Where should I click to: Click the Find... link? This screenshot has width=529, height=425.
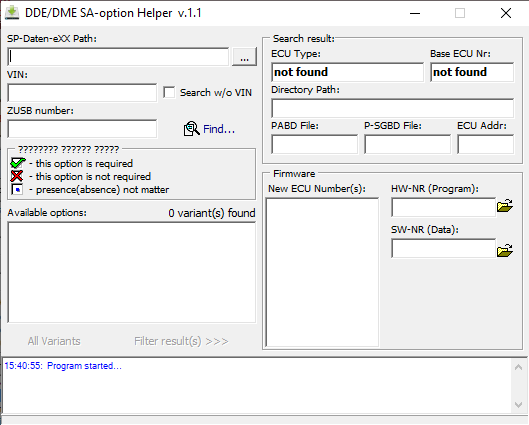(x=219, y=129)
